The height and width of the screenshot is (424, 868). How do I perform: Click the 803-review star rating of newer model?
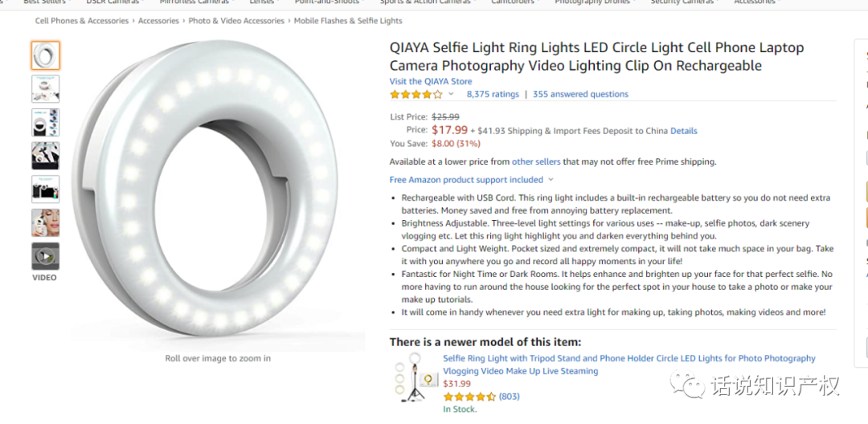coord(469,397)
